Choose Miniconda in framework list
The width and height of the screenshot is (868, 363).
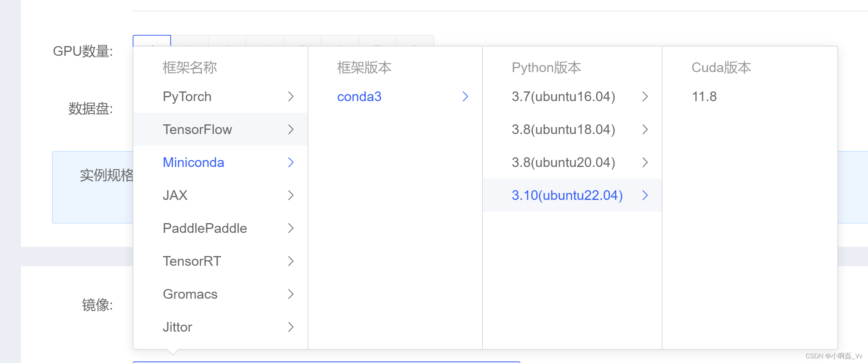pos(221,162)
